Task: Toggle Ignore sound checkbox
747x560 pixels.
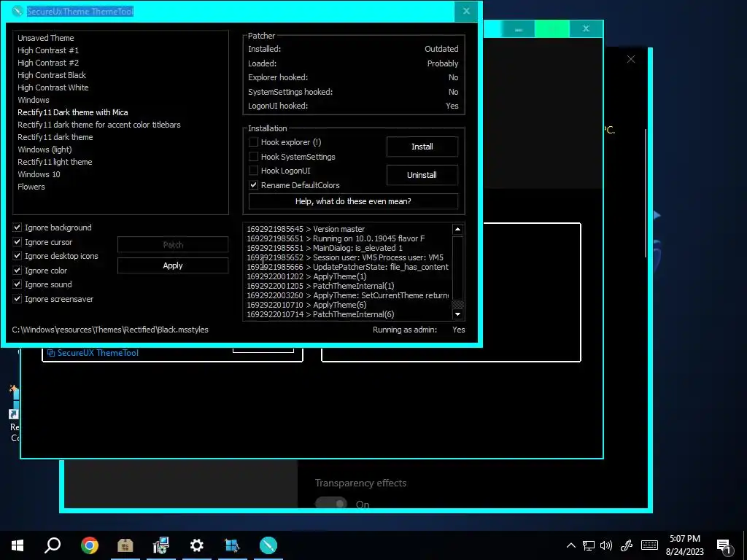Action: pos(18,284)
